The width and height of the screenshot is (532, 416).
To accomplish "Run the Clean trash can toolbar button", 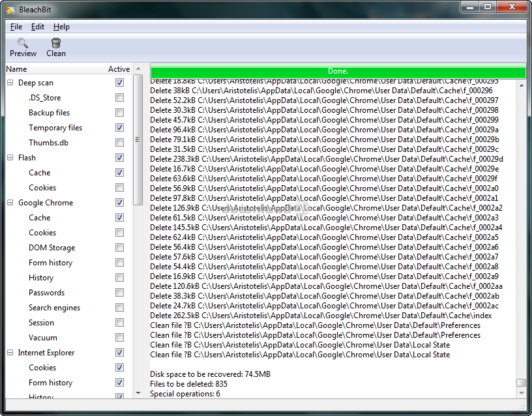I will tap(56, 48).
